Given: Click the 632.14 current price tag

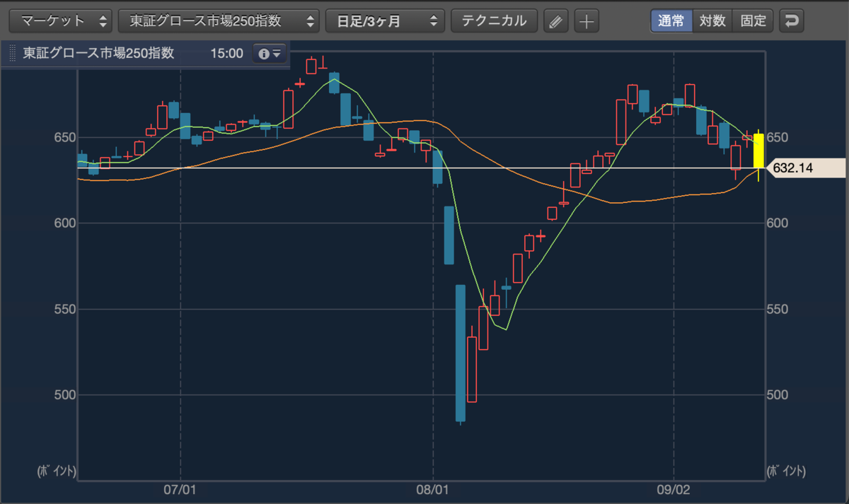Looking at the screenshot, I should (x=806, y=168).
